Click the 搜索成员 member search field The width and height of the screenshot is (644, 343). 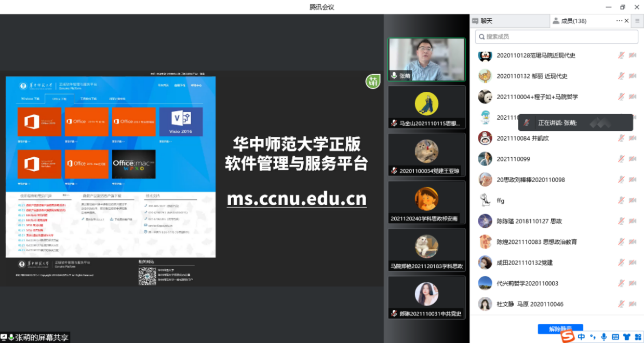557,37
